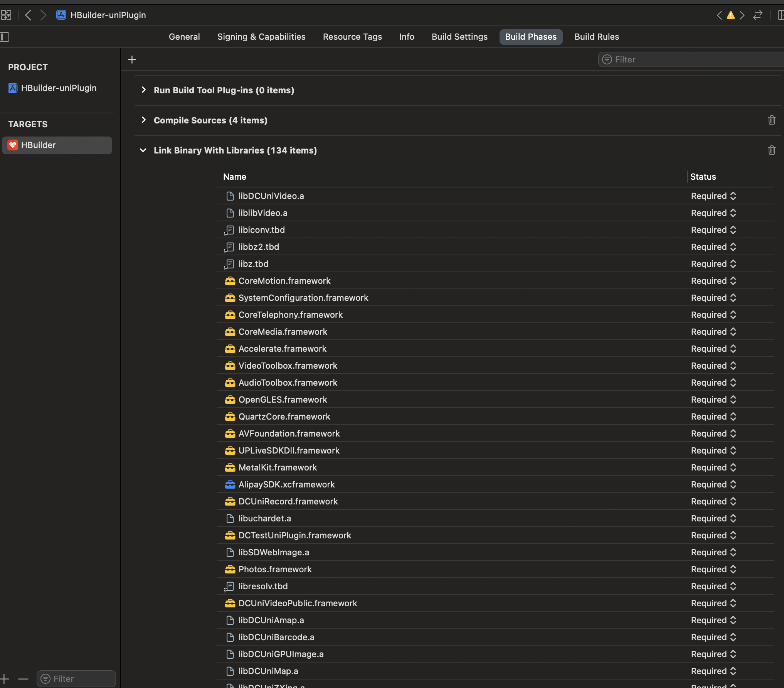Change CoreTelephony.framework status dropdown
This screenshot has width=784, height=688.
[713, 315]
